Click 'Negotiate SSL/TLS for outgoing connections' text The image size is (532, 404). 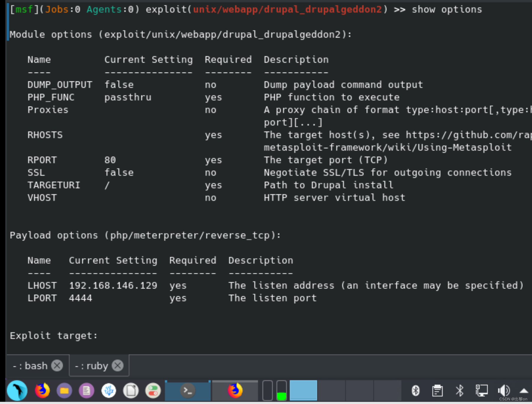click(x=388, y=172)
